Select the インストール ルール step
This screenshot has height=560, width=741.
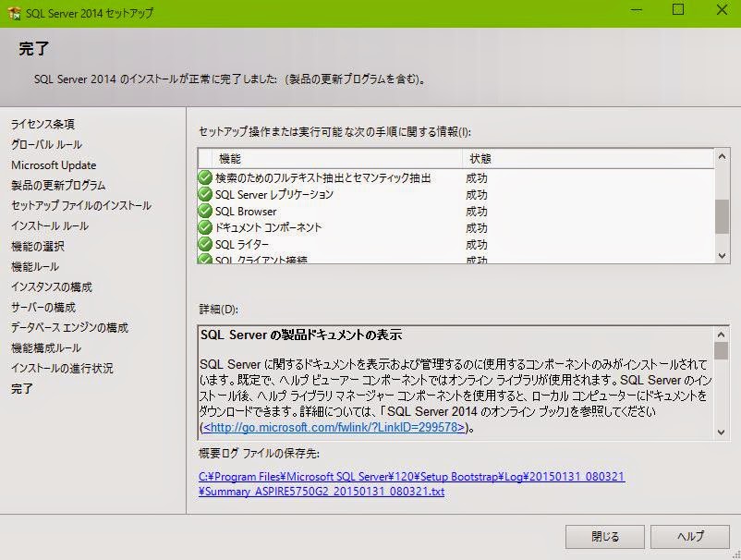click(x=50, y=225)
